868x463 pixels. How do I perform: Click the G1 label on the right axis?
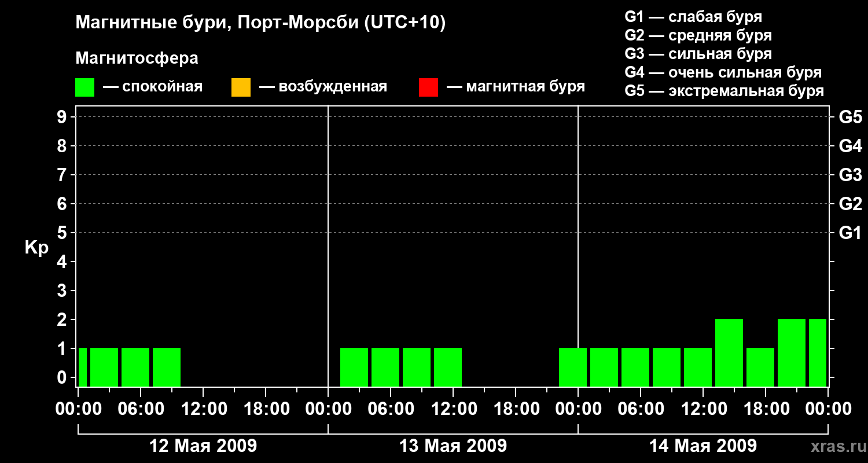click(851, 233)
